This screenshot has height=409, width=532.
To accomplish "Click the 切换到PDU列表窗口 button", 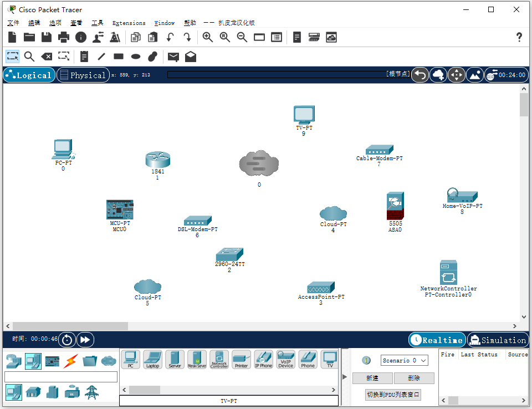I will point(392,394).
